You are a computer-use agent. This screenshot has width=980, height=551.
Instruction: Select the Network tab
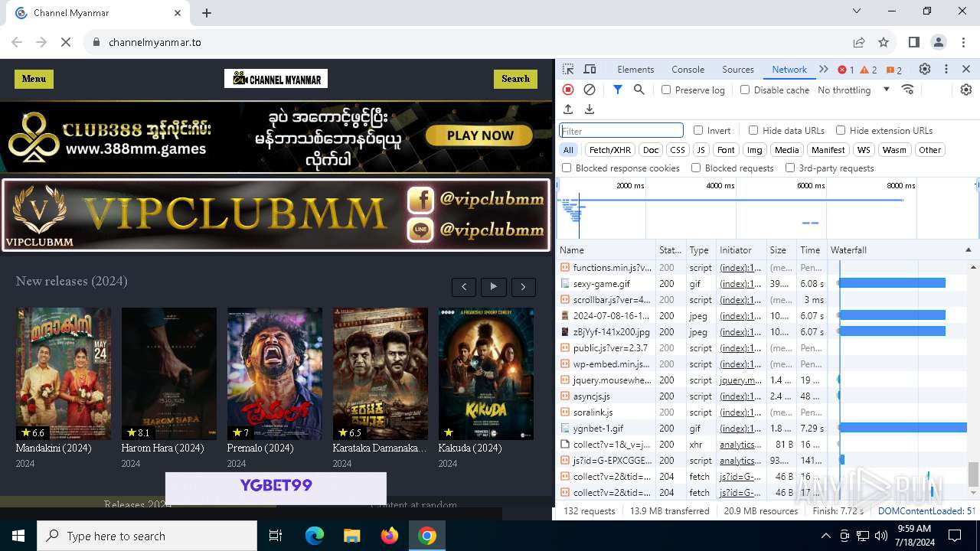click(789, 69)
